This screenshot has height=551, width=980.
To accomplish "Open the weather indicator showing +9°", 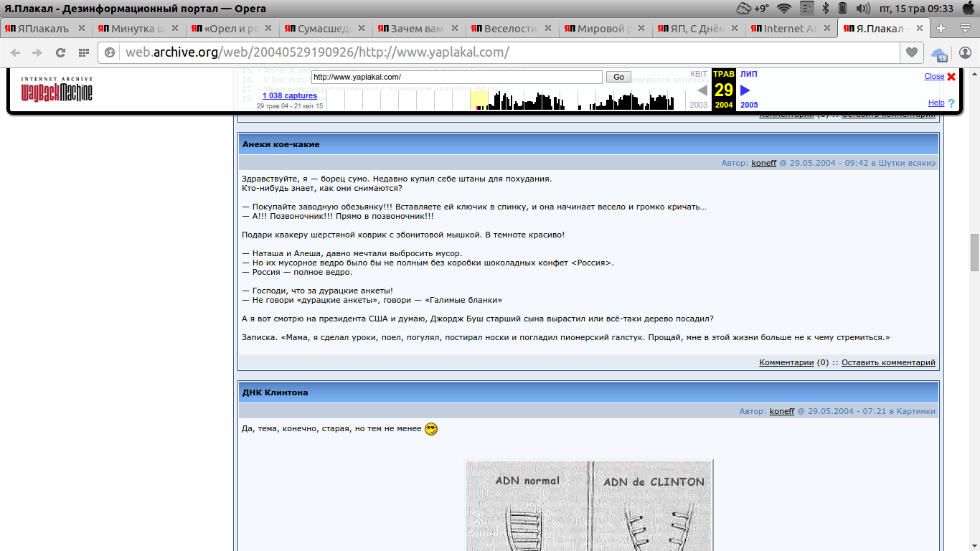I will [753, 9].
